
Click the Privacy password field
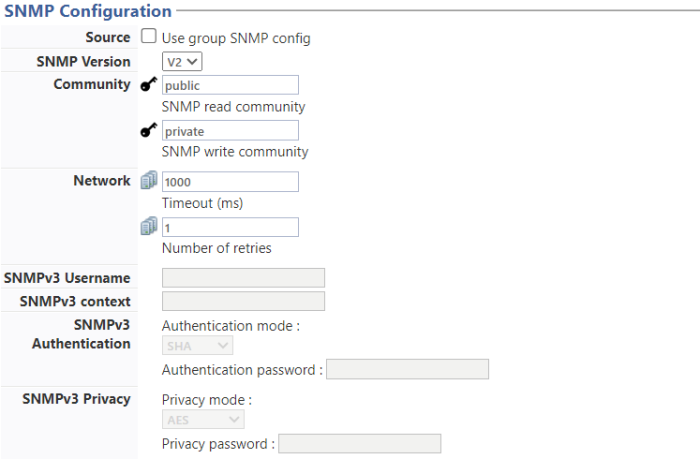point(359,444)
